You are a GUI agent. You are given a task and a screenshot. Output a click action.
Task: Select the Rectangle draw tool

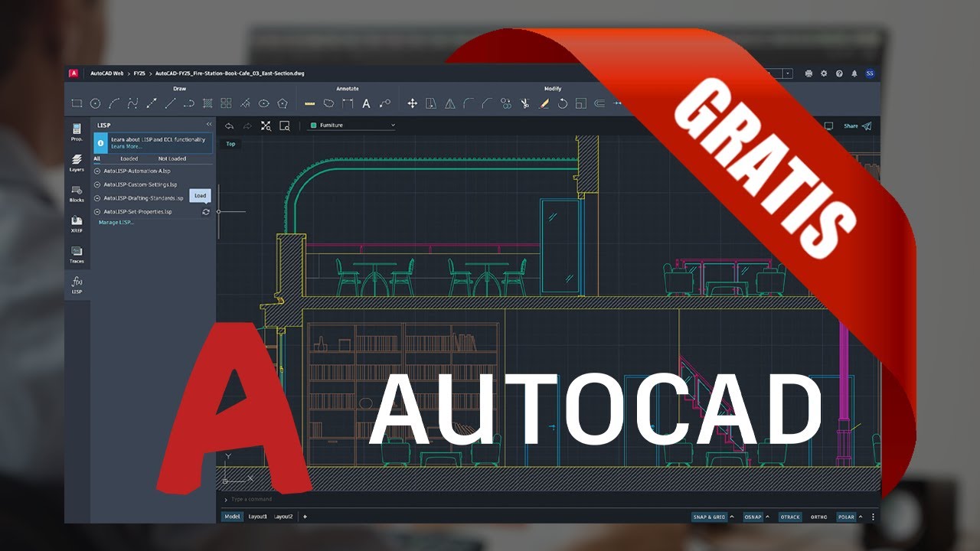pos(77,103)
